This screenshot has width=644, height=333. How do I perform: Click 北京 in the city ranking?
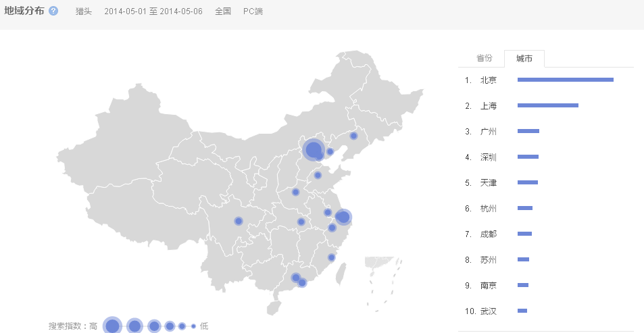[x=488, y=80]
